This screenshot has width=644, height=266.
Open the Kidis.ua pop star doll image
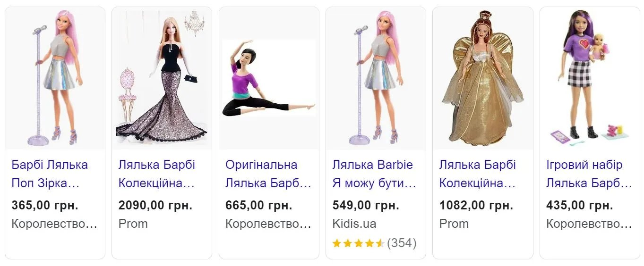(x=376, y=78)
